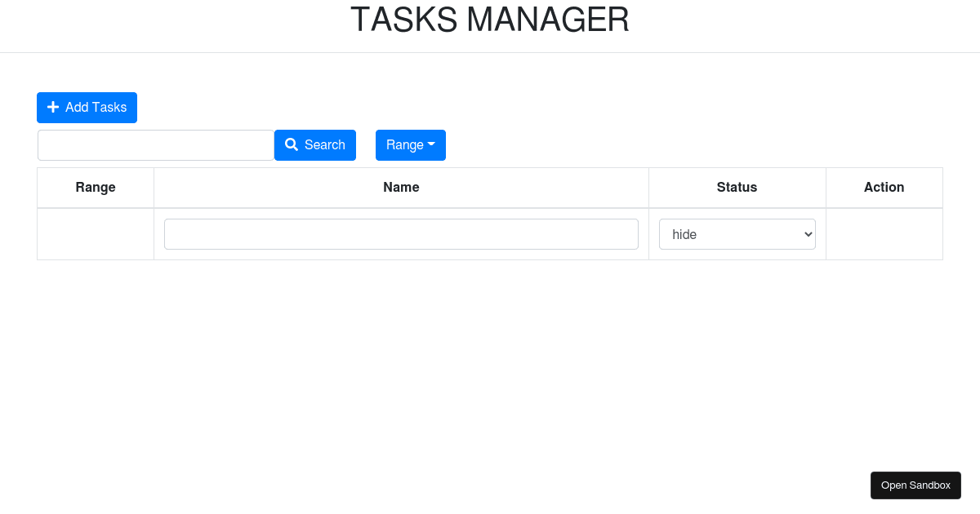Click the Add Tasks button
Screen dimensions: 980x514
(x=87, y=108)
